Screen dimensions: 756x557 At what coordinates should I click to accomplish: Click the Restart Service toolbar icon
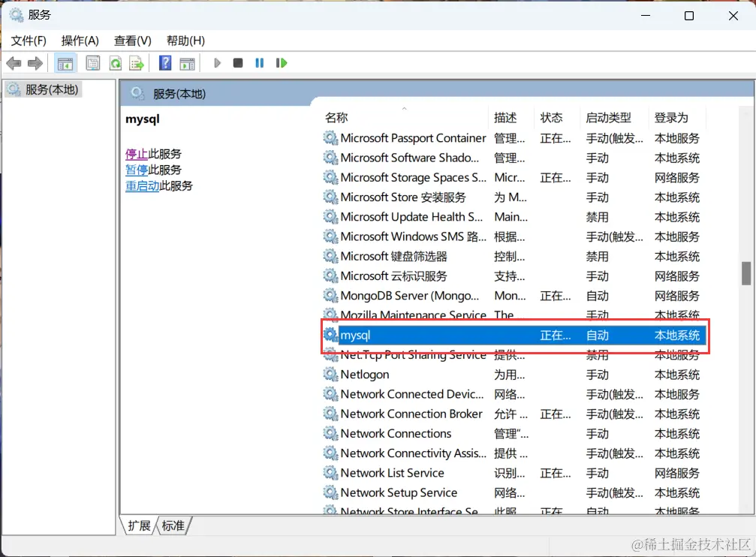point(282,63)
